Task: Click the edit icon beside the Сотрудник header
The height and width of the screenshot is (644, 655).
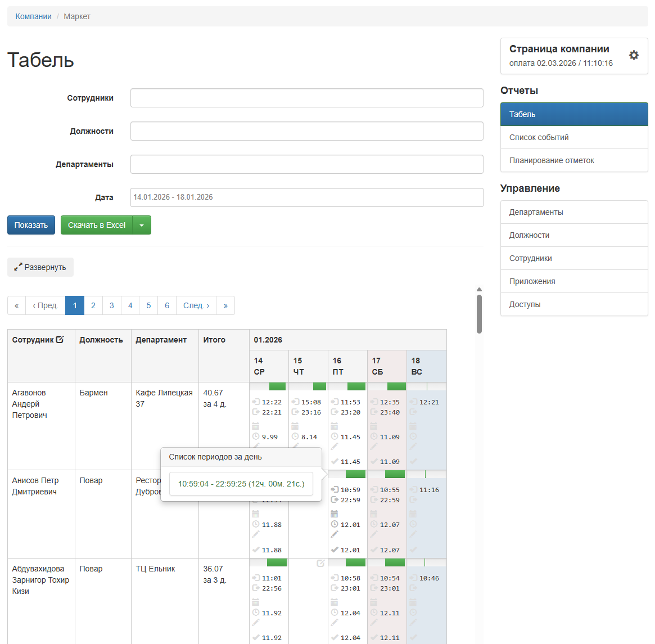Action: (x=60, y=340)
